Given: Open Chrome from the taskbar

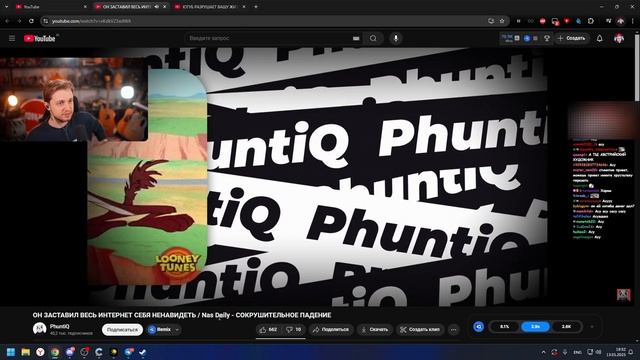Looking at the screenshot, I should [x=55, y=352].
